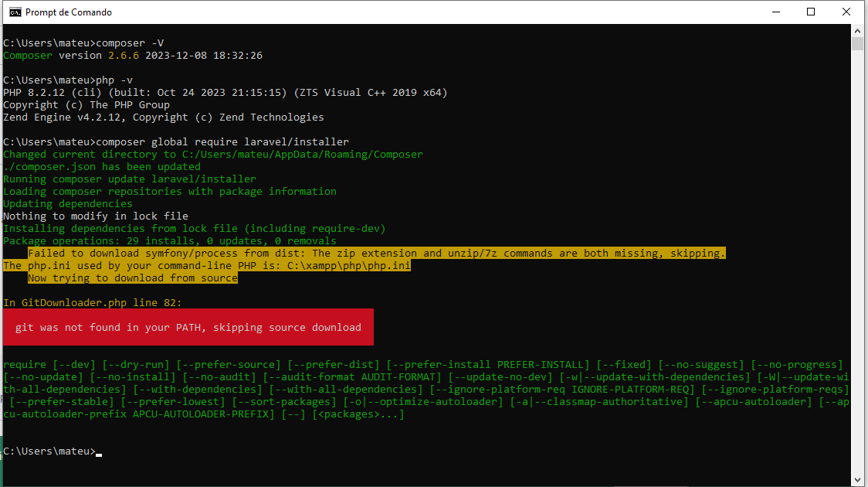The height and width of the screenshot is (487, 868).
Task: Click the "[--prefer-stable]" option text
Action: click(62, 401)
